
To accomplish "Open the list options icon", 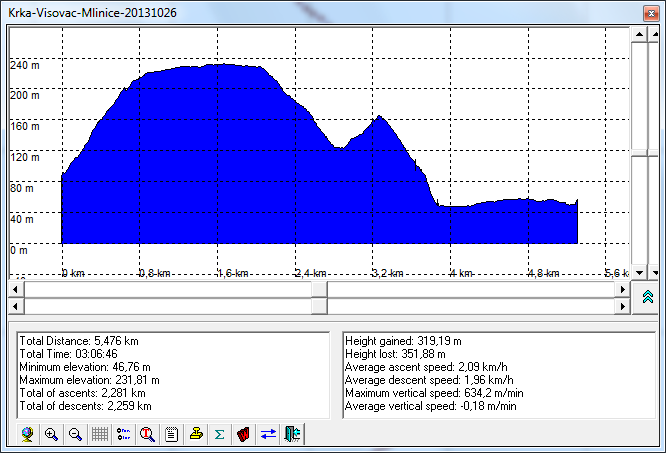I will point(124,434).
